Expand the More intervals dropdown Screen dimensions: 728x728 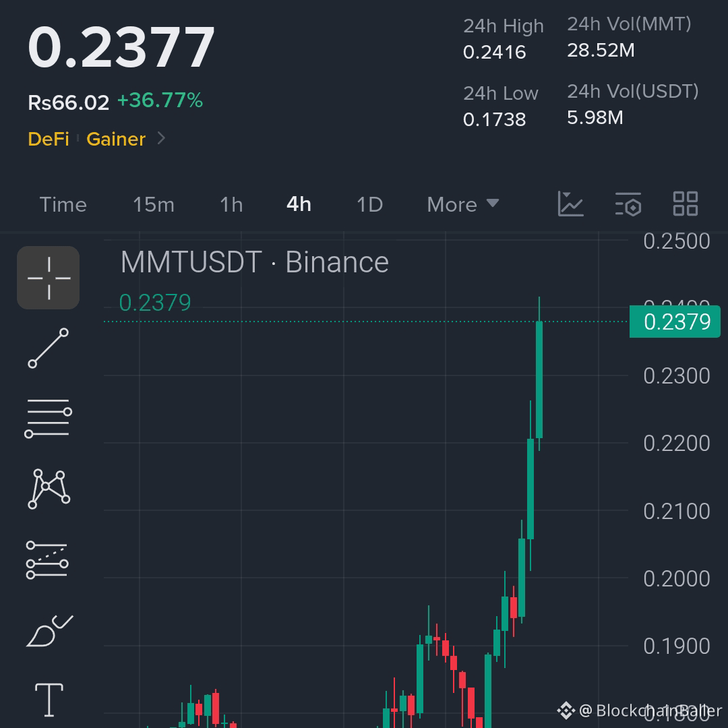[463, 205]
